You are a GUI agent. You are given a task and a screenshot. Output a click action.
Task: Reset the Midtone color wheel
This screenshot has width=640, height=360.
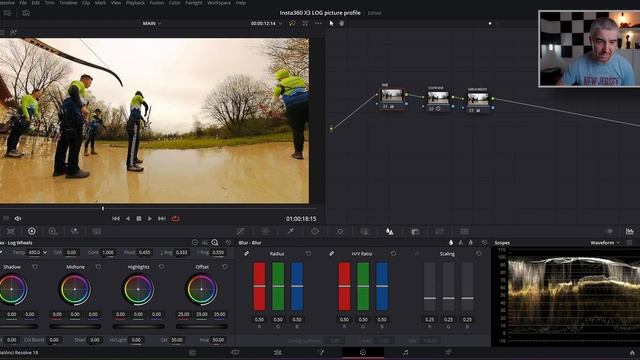click(98, 267)
